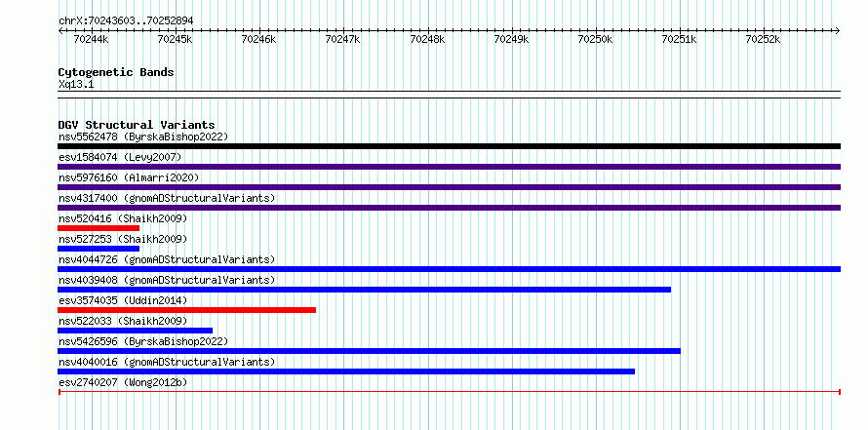
Task: Click the 70248k ruler label
Action: [x=427, y=39]
